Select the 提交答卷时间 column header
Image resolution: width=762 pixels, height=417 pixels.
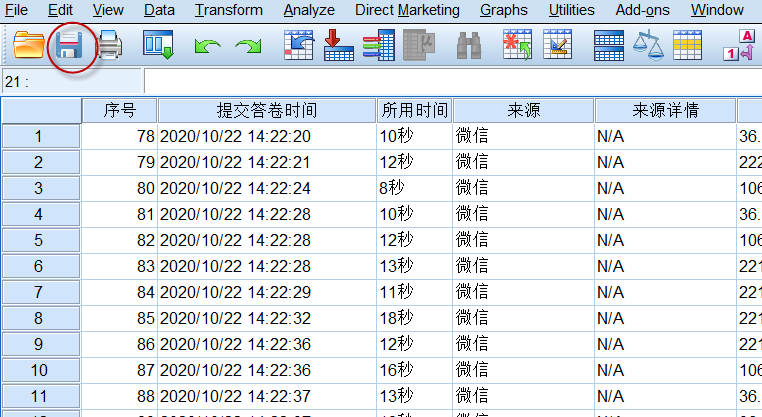tap(267, 111)
